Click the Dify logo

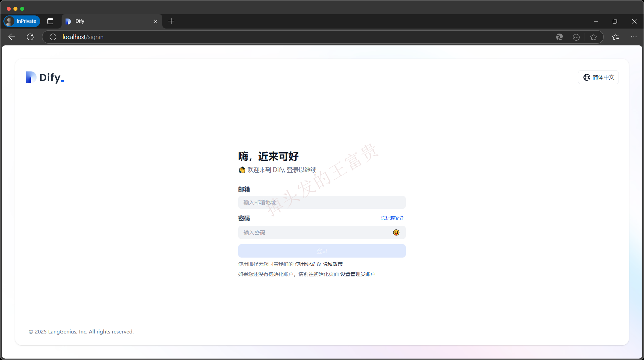click(45, 78)
